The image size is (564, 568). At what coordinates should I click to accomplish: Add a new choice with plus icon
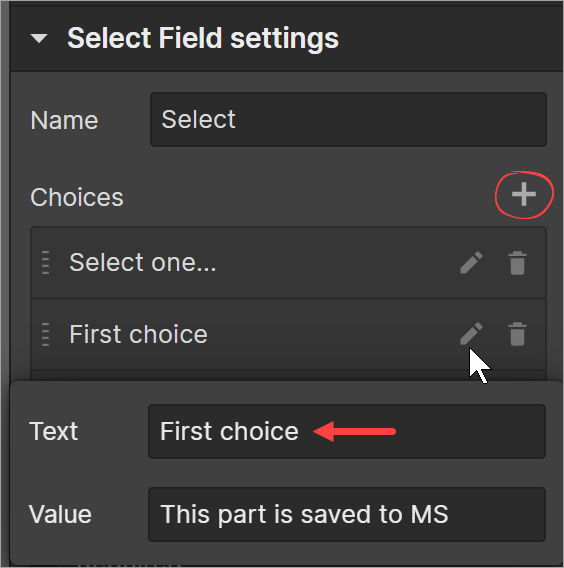point(524,195)
